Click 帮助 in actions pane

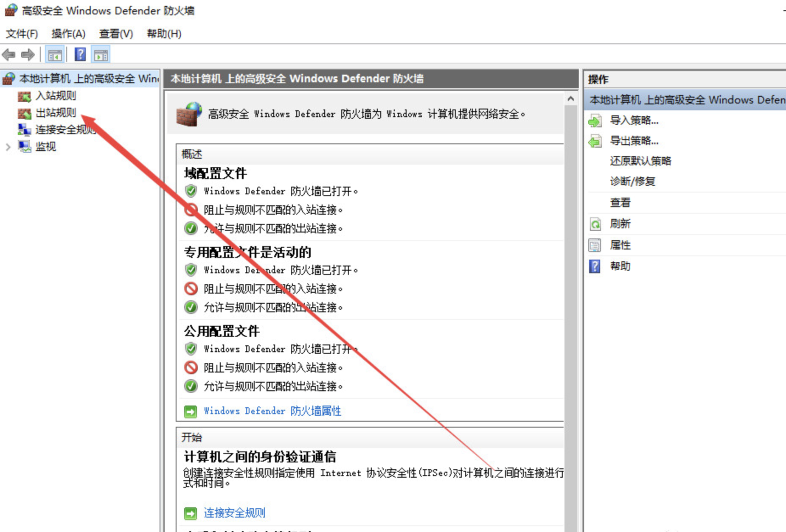click(620, 266)
